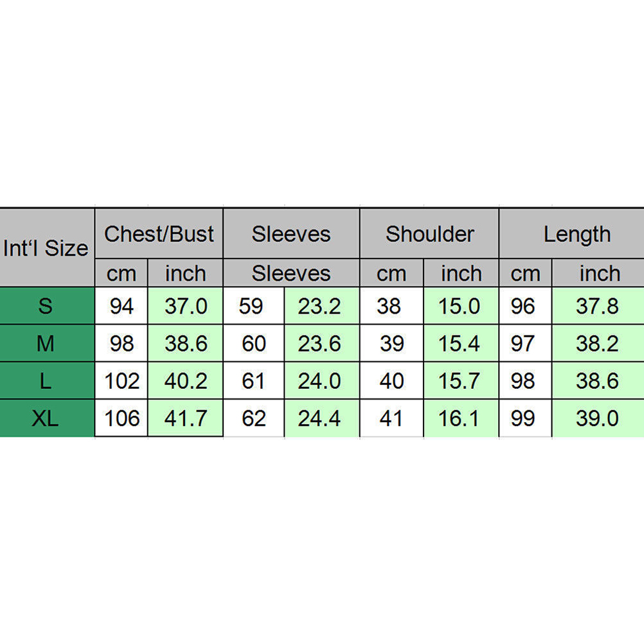Click the 99 length cm value
Image resolution: width=644 pixels, height=644 pixels.
[x=523, y=419]
